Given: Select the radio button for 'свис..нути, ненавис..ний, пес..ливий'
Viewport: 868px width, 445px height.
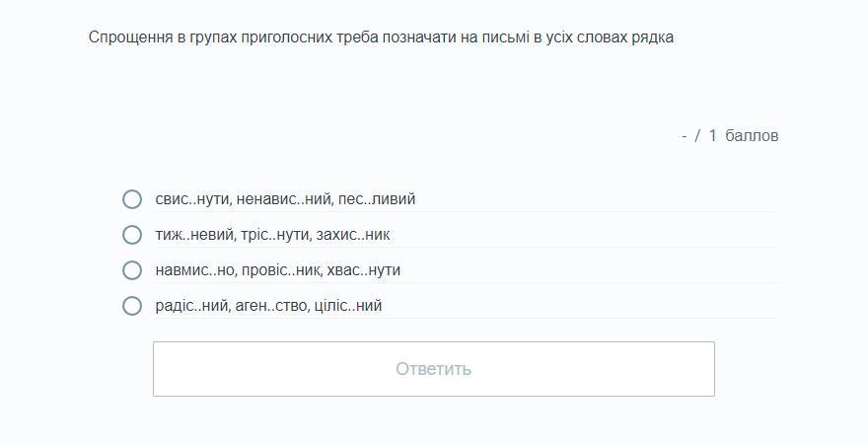Looking at the screenshot, I should (x=132, y=199).
